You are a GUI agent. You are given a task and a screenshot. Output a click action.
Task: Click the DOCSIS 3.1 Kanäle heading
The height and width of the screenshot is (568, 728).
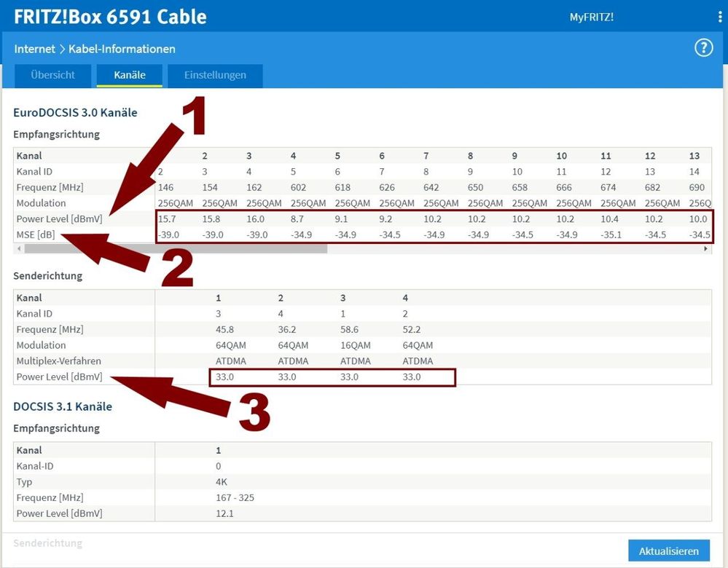click(63, 406)
